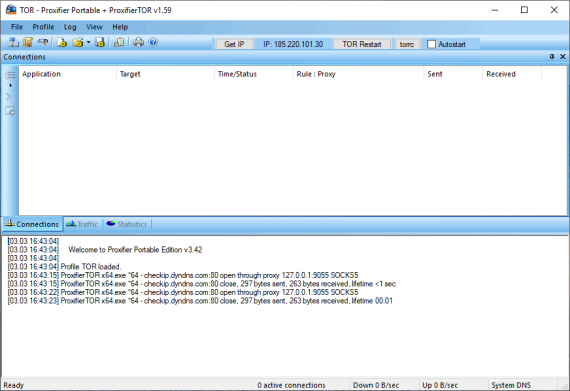Image resolution: width=570 pixels, height=391 pixels.
Task: Sort by the Time/Status column header
Action: point(254,74)
